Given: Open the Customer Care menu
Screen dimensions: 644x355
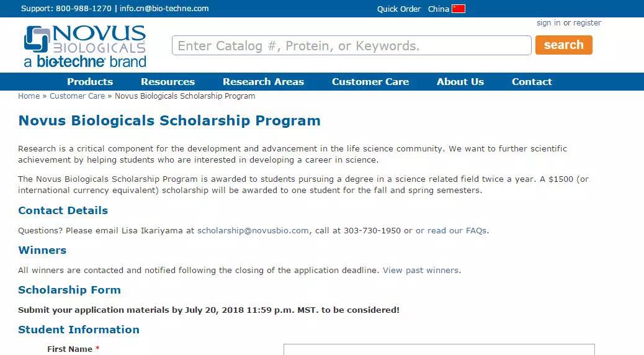Looking at the screenshot, I should click(370, 82).
